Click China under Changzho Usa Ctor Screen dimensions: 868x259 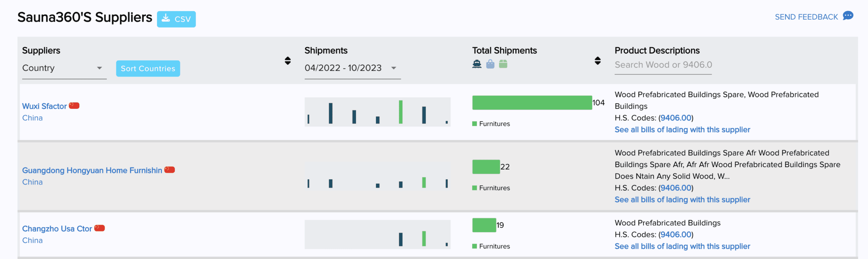pyautogui.click(x=32, y=240)
